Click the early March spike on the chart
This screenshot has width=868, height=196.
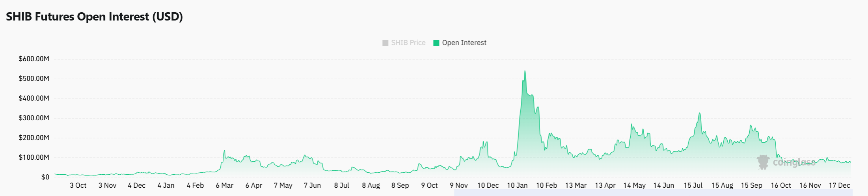pyautogui.click(x=224, y=151)
